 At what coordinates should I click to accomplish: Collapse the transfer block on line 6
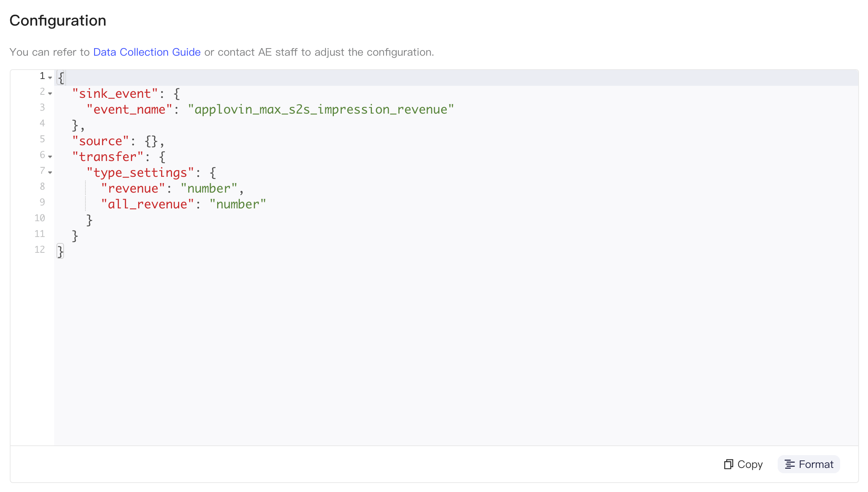(x=50, y=157)
